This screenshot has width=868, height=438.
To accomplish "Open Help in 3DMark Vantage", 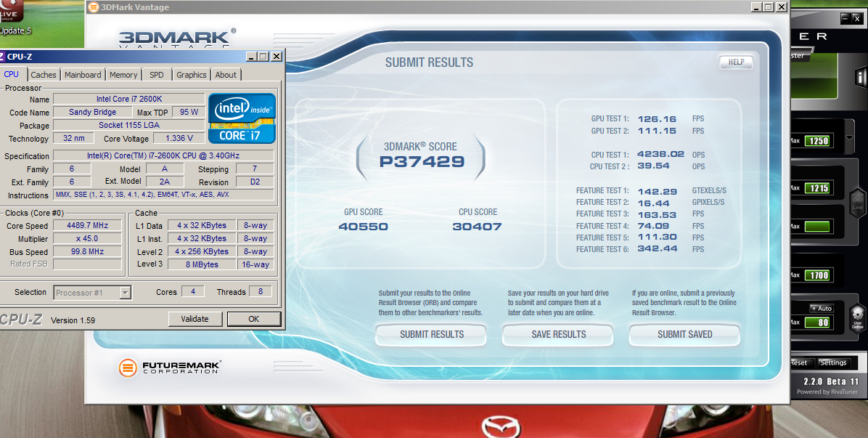I will 736,62.
